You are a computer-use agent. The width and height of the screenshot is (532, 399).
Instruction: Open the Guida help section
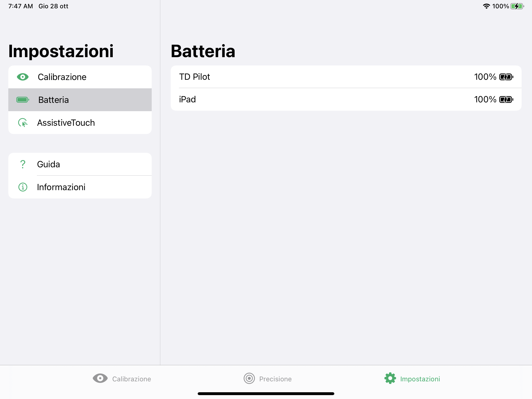coord(49,164)
